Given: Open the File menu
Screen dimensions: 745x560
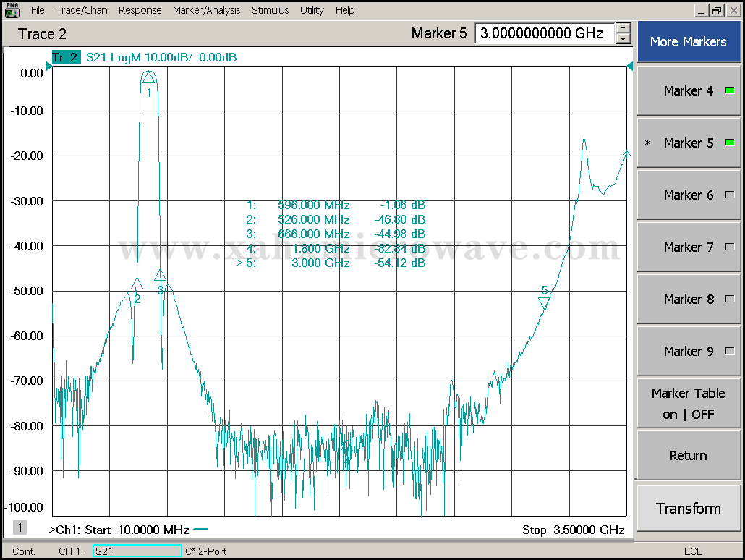Looking at the screenshot, I should tap(38, 10).
